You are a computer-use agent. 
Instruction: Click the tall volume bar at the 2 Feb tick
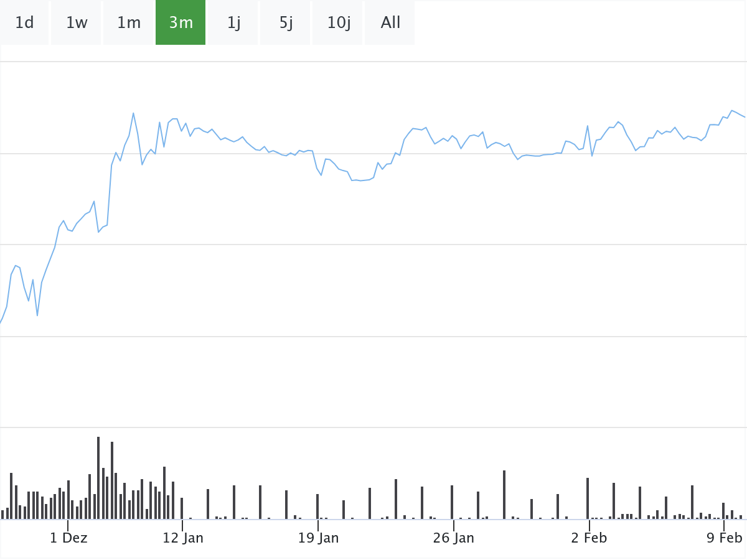coord(588,498)
